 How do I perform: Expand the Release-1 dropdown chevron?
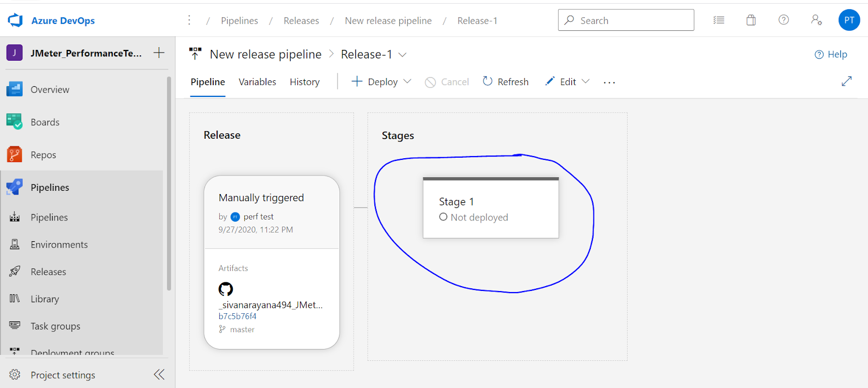pyautogui.click(x=403, y=54)
